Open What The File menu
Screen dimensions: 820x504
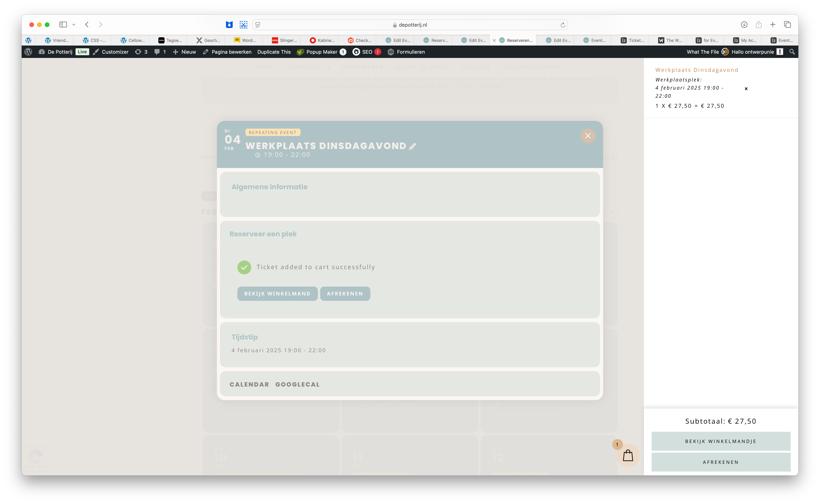703,52
